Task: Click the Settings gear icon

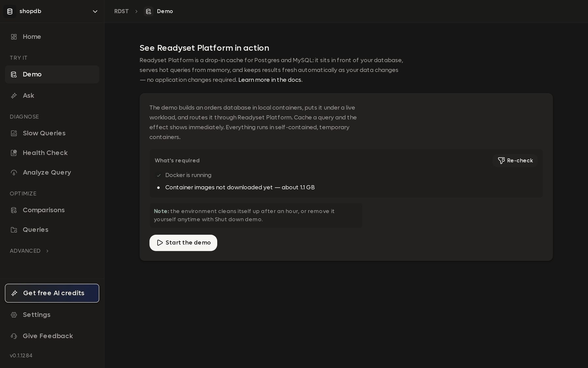Action: click(14, 315)
